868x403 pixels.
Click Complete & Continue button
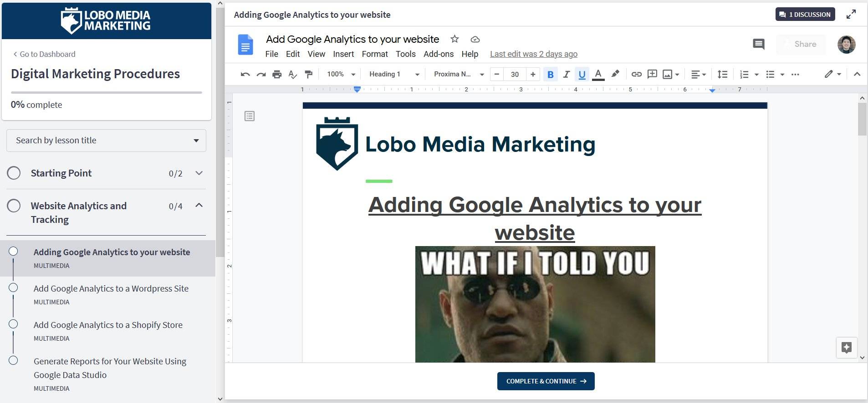click(546, 381)
